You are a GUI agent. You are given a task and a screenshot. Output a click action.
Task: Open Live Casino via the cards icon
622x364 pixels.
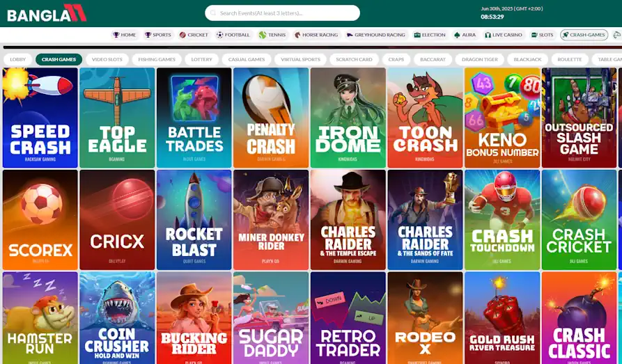[x=488, y=35]
